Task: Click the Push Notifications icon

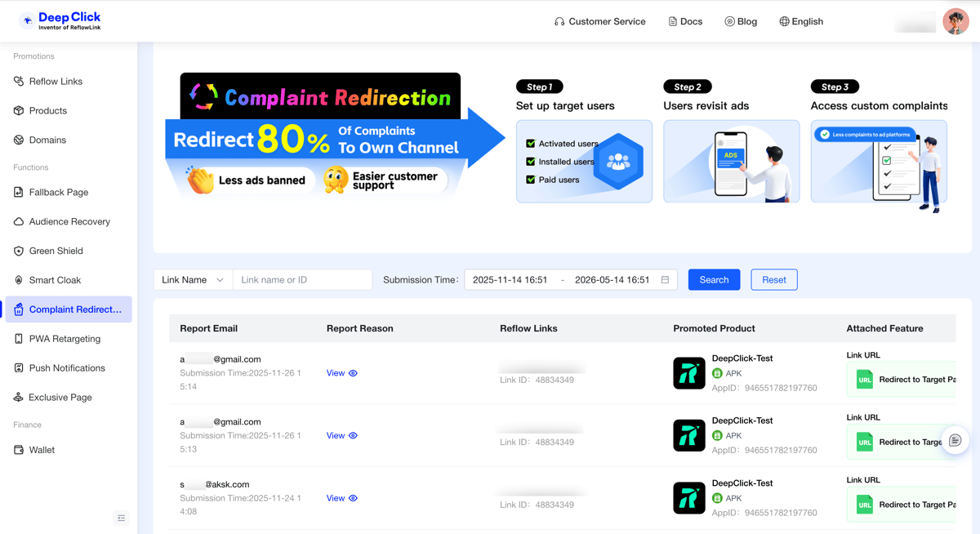Action: pos(19,368)
